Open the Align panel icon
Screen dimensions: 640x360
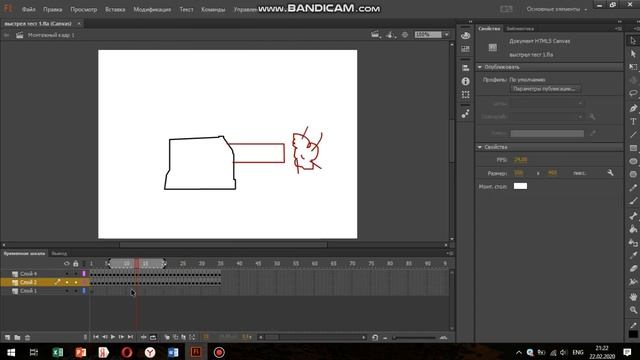point(465,68)
